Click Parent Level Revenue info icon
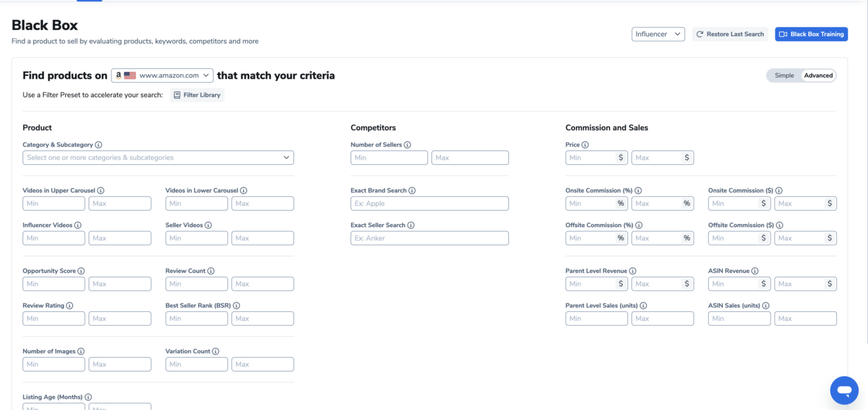The height and width of the screenshot is (410, 868). click(x=633, y=271)
